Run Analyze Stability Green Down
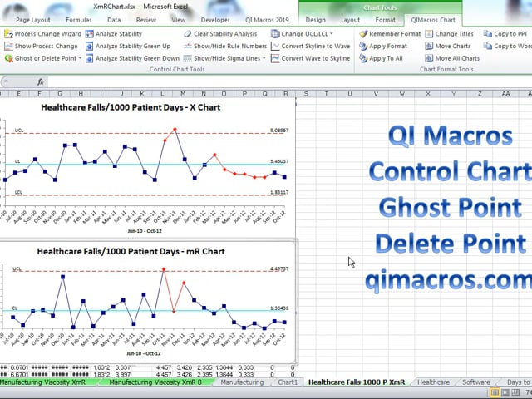Image resolution: width=532 pixels, height=399 pixels. [132, 58]
